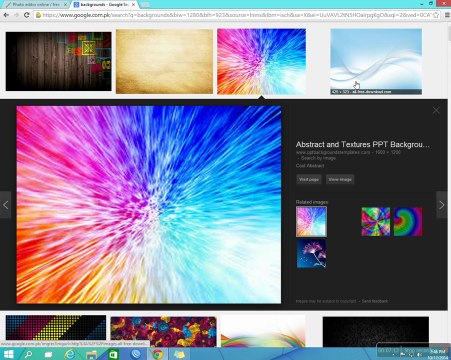The image size is (451, 360).
Task: Select the related pink-blue burst thumbnail
Action: tap(311, 222)
